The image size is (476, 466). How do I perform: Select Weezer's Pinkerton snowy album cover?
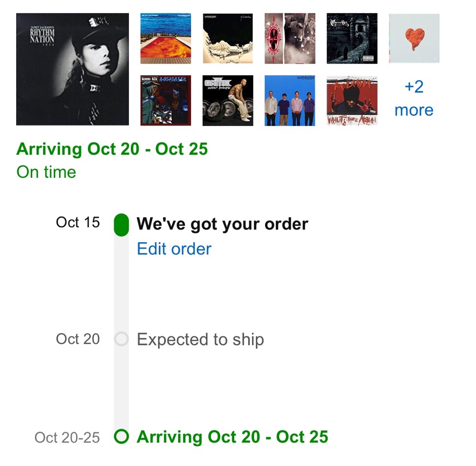[228, 39]
